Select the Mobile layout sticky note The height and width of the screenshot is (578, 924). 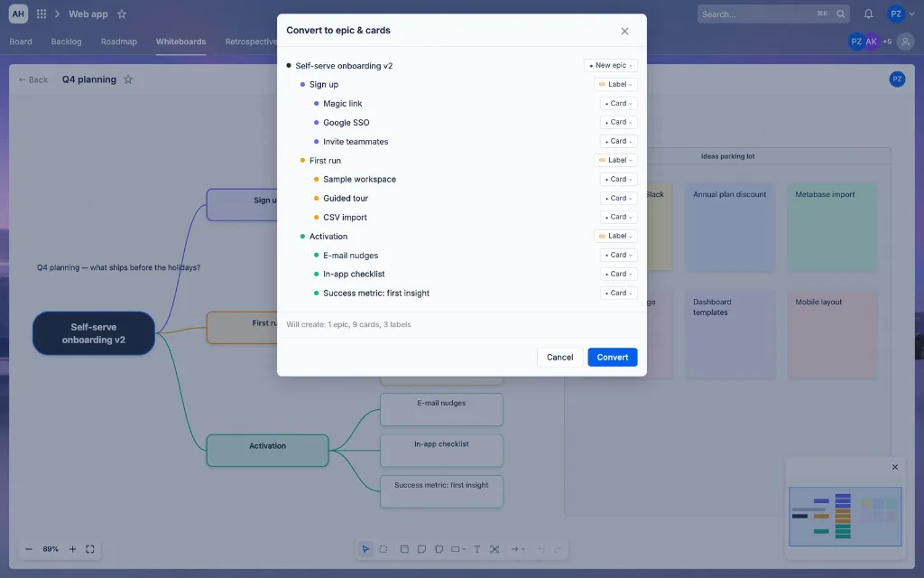pos(832,334)
